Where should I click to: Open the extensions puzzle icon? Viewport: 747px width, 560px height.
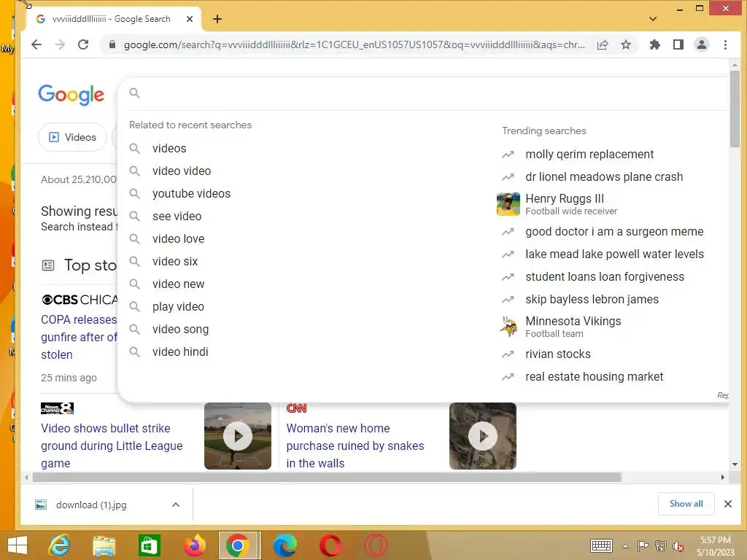tap(655, 44)
